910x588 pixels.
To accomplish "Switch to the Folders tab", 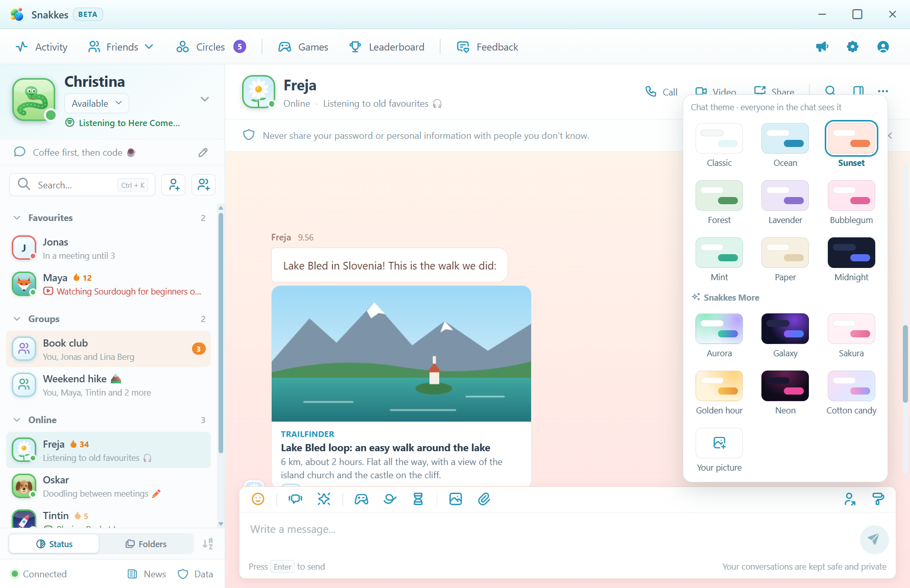I will coord(146,544).
